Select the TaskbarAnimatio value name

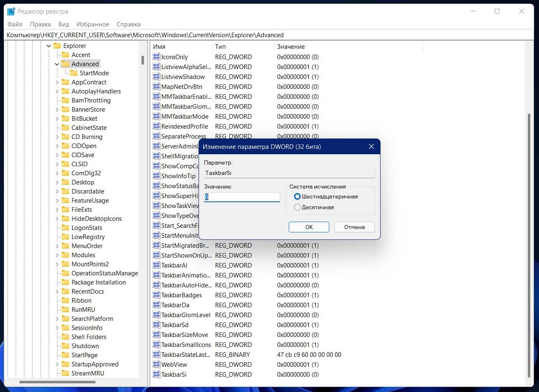186,275
